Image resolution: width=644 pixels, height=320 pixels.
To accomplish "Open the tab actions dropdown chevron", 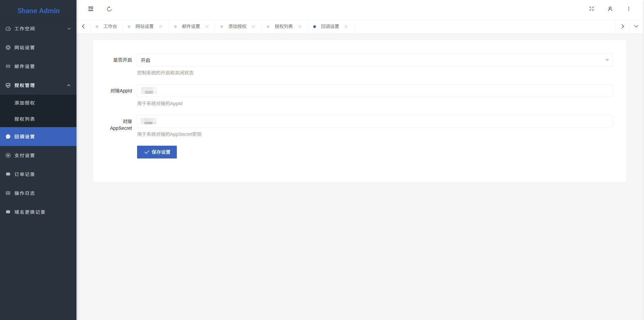I will [x=636, y=26].
